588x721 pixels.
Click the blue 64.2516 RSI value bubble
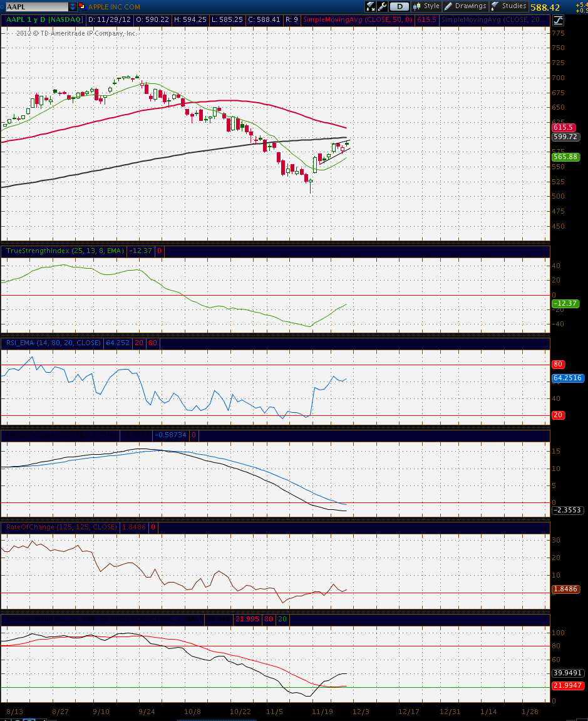[x=568, y=378]
